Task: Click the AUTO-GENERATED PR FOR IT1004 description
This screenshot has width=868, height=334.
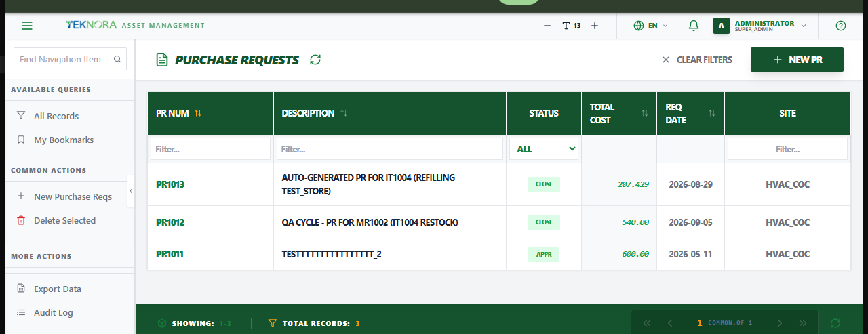Action: (368, 184)
